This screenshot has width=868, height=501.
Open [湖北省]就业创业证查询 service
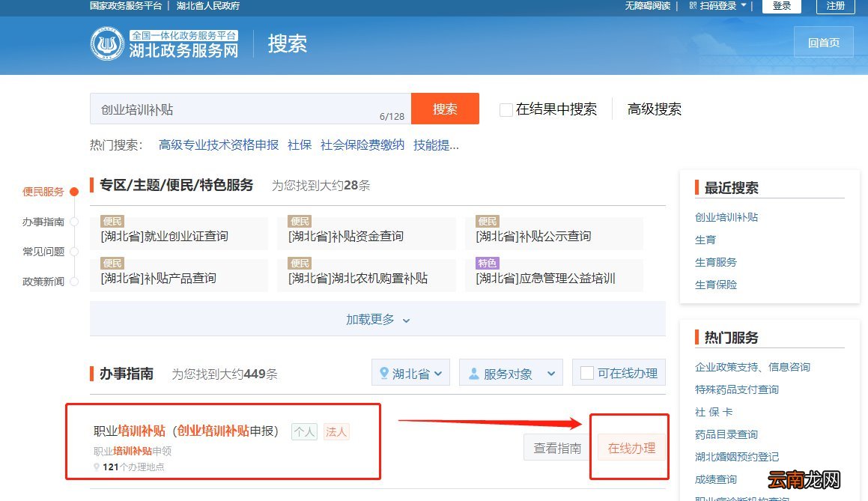tap(165, 237)
